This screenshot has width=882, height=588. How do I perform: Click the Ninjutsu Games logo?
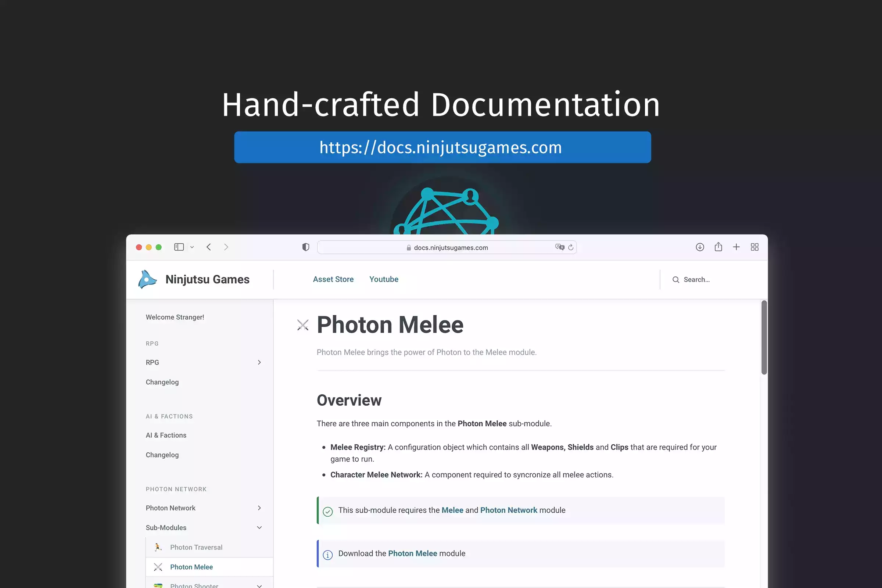coord(147,279)
